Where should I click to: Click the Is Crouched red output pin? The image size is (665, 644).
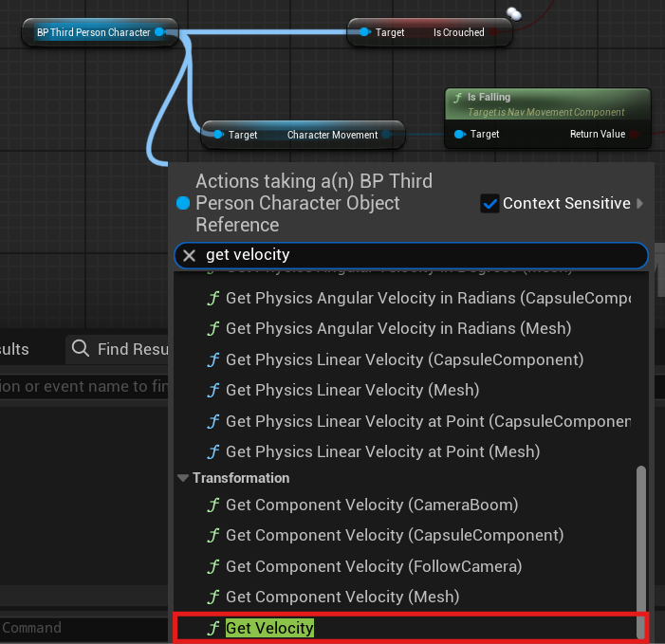click(492, 32)
